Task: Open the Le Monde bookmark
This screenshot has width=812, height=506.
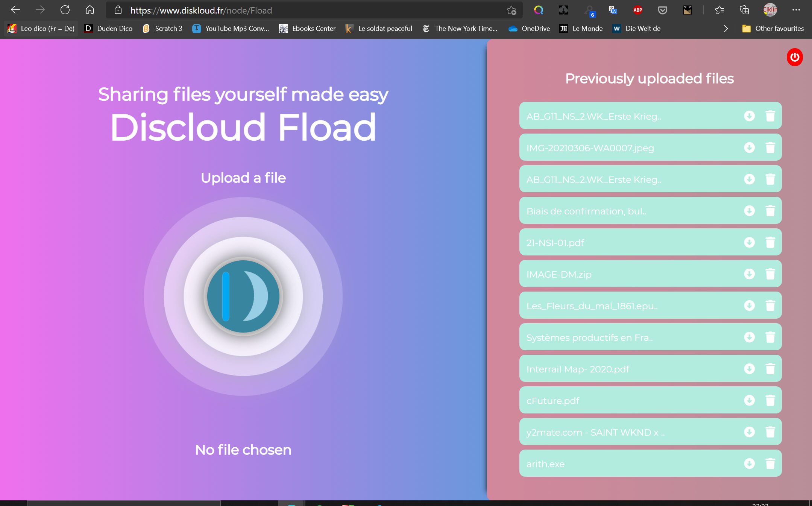Action: coord(581,29)
